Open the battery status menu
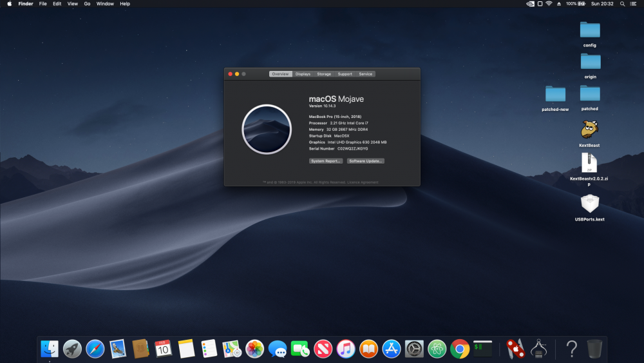Screen dimensions: 644x363 click(575, 4)
